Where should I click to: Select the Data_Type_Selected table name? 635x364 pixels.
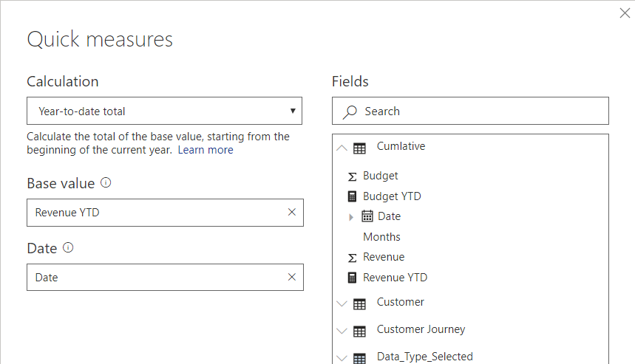[x=425, y=357]
